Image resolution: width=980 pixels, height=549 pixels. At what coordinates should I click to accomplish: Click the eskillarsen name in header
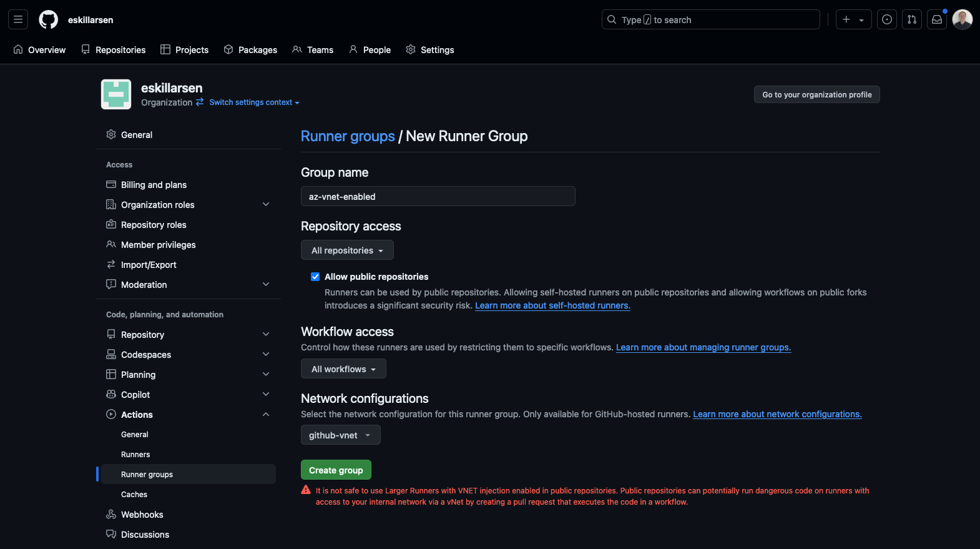pos(91,19)
